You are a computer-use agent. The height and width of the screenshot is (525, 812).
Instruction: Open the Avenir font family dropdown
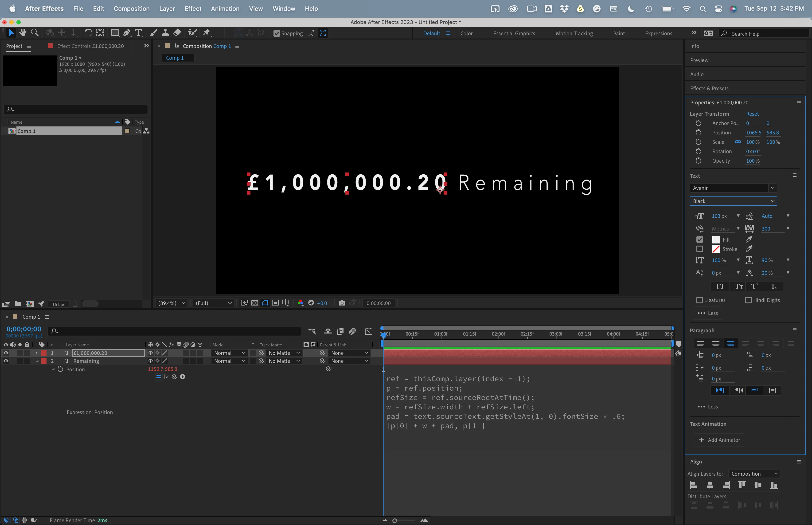click(x=733, y=188)
